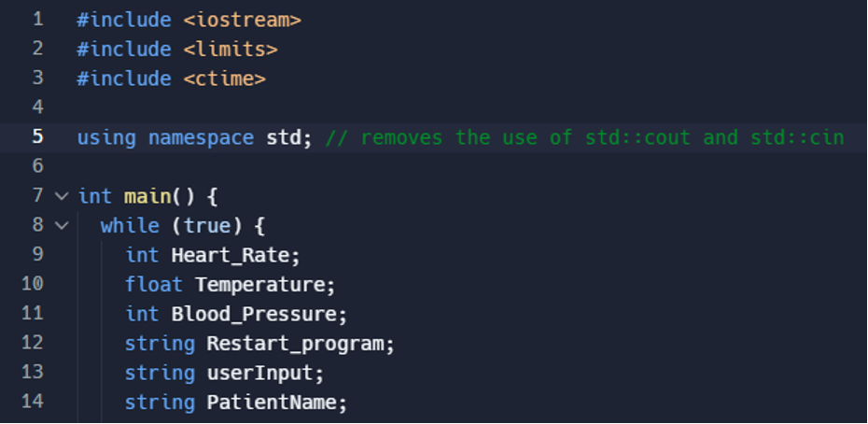Click the Temperature variable name

tap(263, 284)
